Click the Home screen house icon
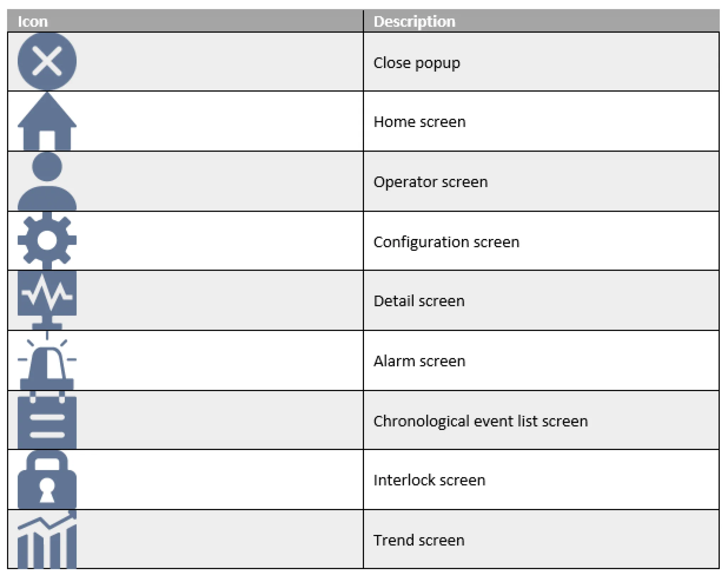728x577 pixels. [x=47, y=121]
